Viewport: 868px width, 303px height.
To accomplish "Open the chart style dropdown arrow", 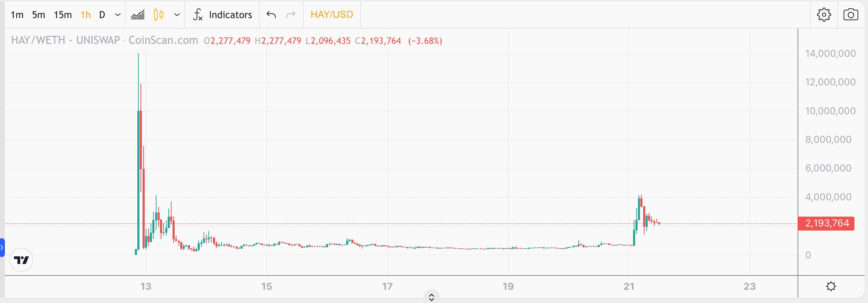I will click(x=177, y=15).
